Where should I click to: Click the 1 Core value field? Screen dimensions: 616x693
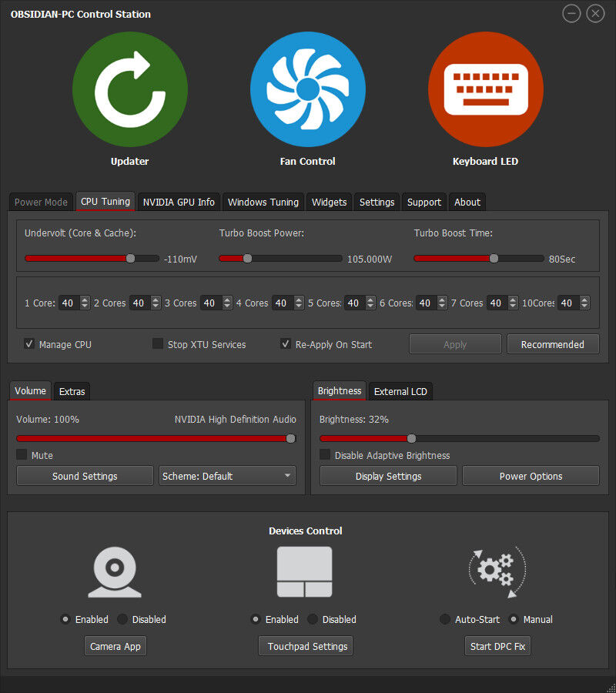click(69, 303)
